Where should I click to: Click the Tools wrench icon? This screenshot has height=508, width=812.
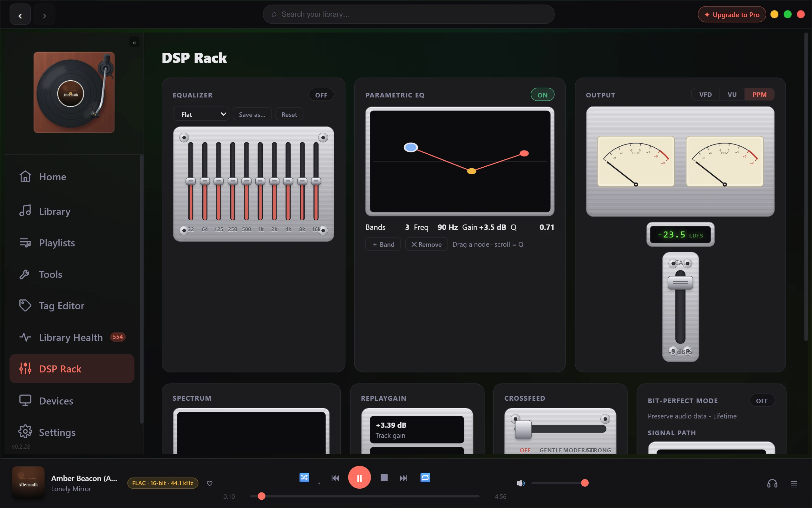pyautogui.click(x=25, y=274)
